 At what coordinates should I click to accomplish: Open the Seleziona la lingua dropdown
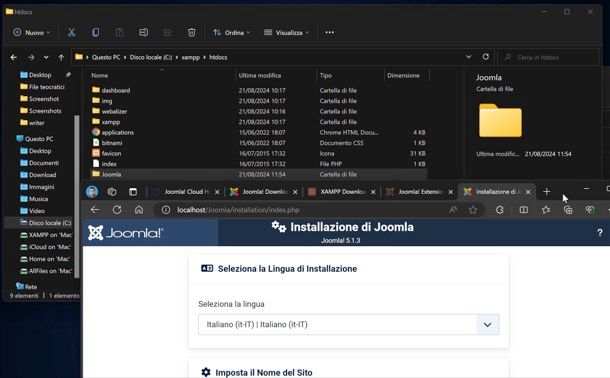click(349, 324)
